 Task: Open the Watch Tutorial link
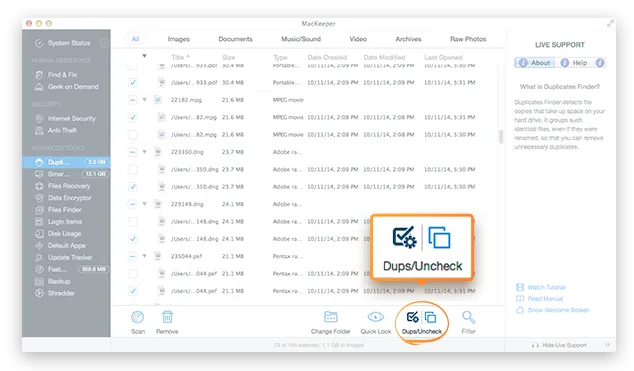pos(541,287)
